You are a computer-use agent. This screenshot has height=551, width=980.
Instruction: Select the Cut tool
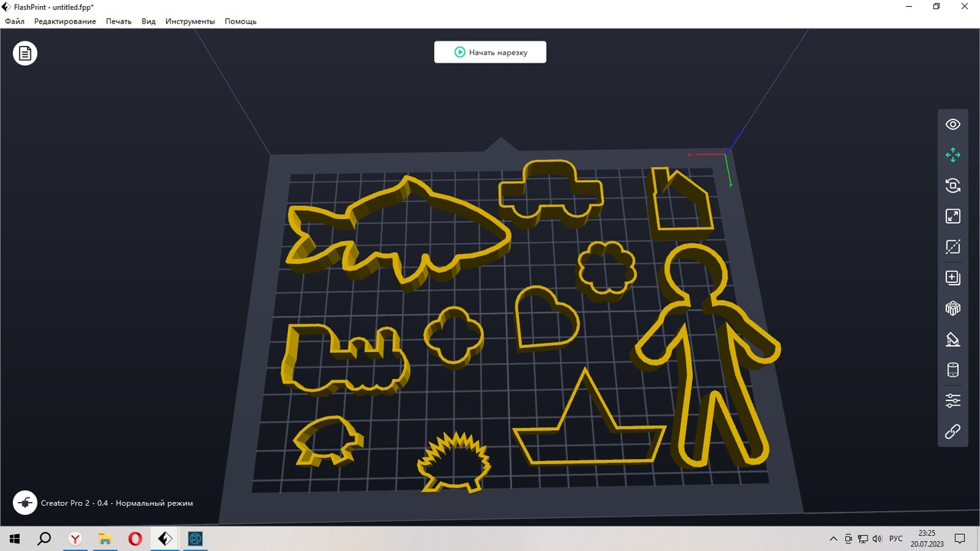click(952, 247)
